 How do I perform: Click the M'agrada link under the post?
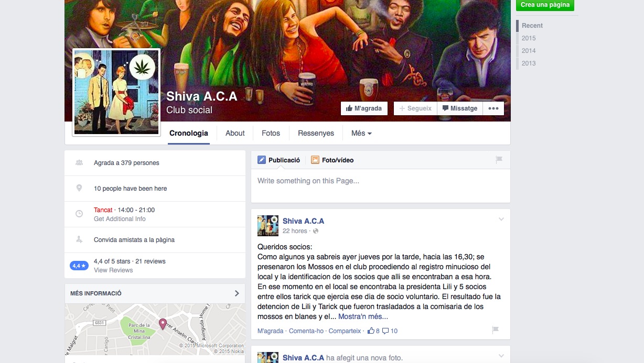click(270, 331)
